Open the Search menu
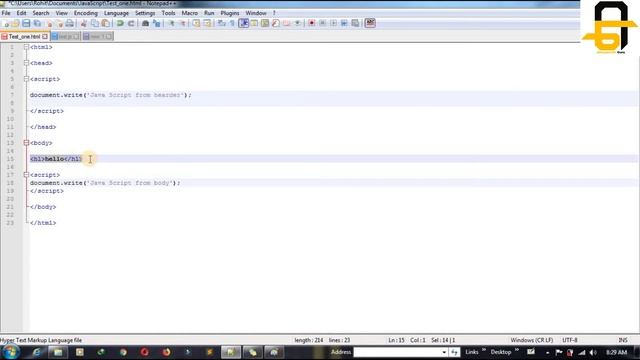Viewport: 640px width, 360px height. pyautogui.click(x=41, y=13)
